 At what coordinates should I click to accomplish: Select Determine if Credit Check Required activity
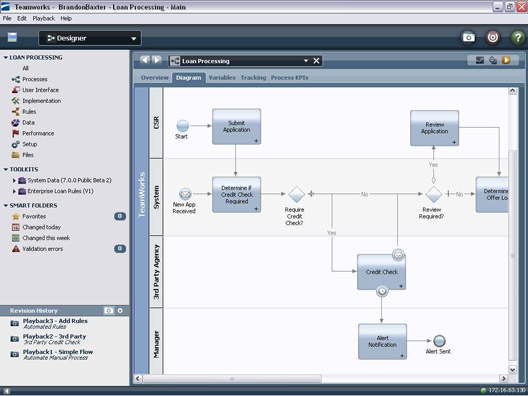[x=236, y=195]
